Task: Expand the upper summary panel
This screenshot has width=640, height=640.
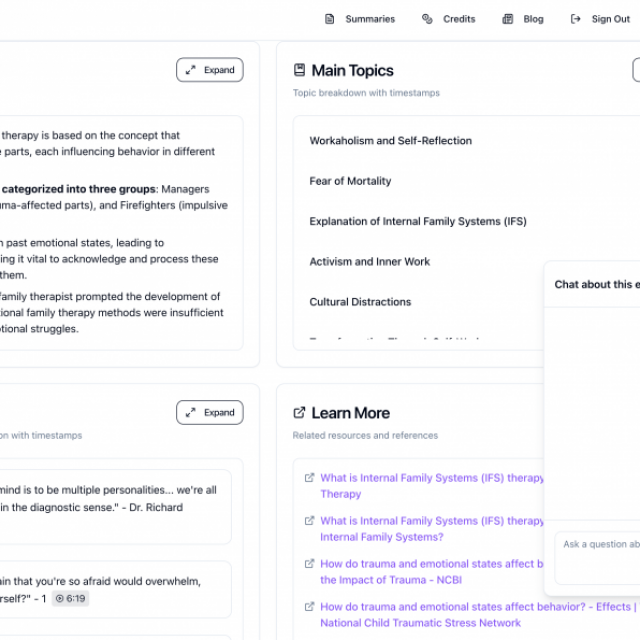Action: (x=210, y=70)
